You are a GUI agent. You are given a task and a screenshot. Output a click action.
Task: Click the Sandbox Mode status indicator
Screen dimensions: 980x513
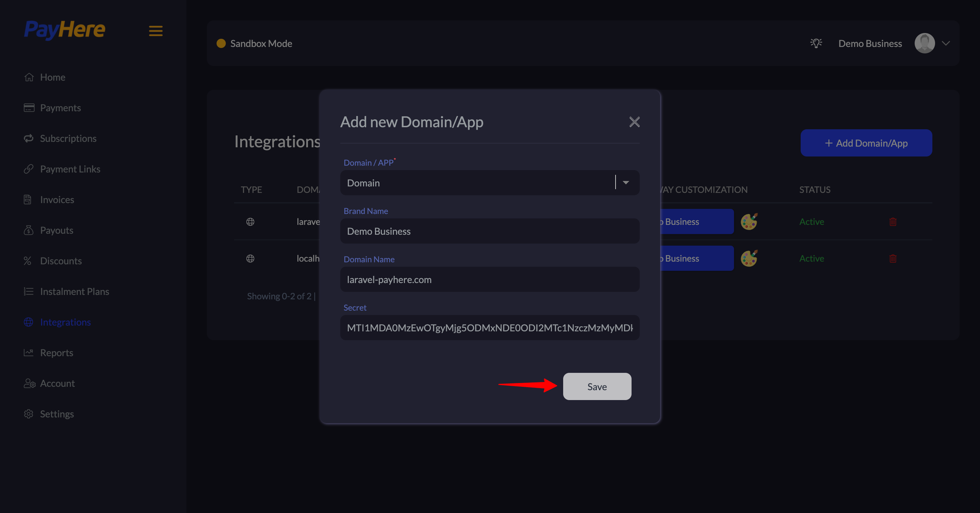coord(221,43)
